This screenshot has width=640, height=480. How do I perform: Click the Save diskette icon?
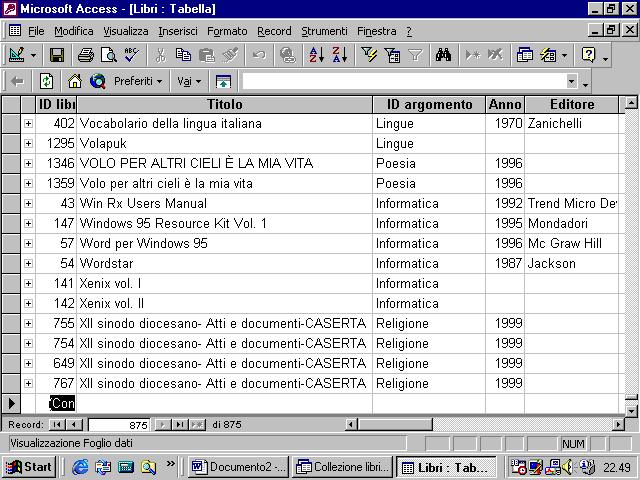pyautogui.click(x=57, y=55)
